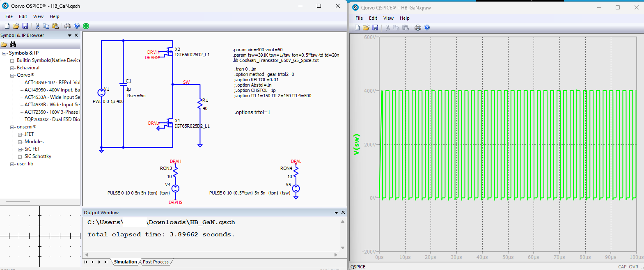
Task: Click the Paste icon in schematic toolbar
Action: [55, 26]
